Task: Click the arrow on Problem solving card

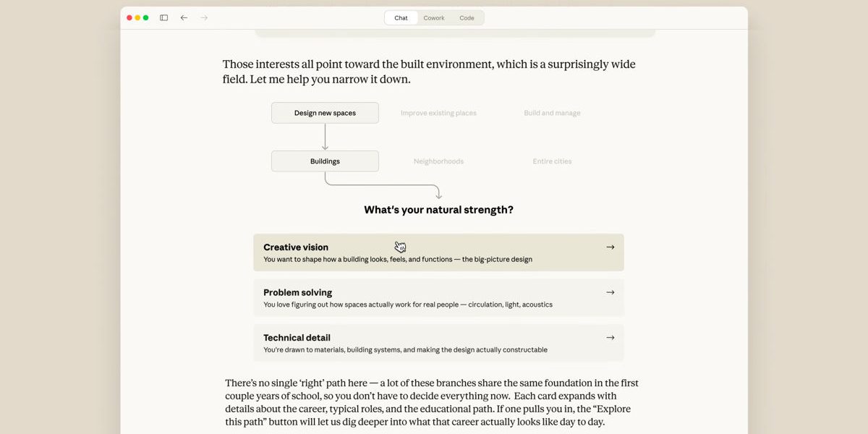Action: [610, 292]
